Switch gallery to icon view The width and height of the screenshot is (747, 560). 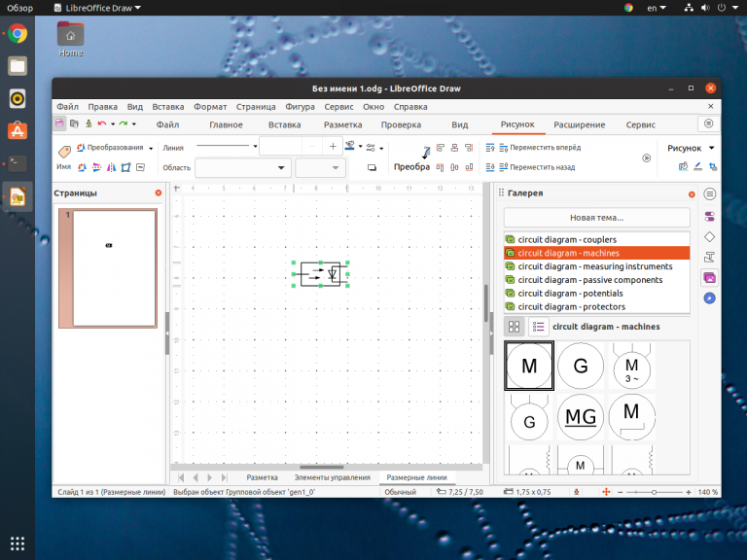(x=515, y=327)
